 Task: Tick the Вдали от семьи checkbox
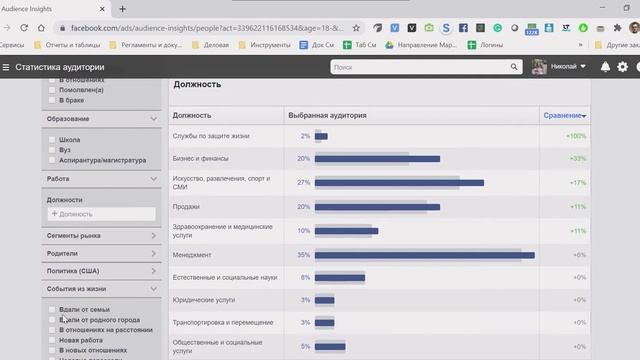pyautogui.click(x=52, y=309)
